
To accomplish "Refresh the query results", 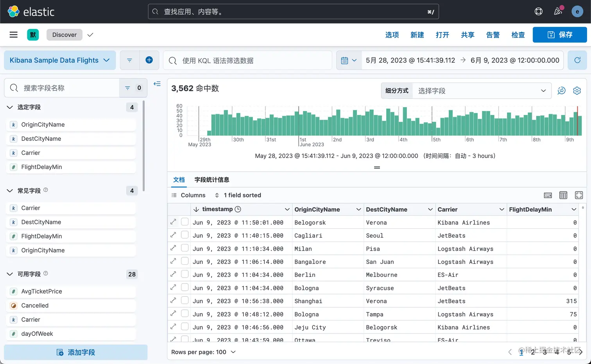I will click(x=577, y=60).
